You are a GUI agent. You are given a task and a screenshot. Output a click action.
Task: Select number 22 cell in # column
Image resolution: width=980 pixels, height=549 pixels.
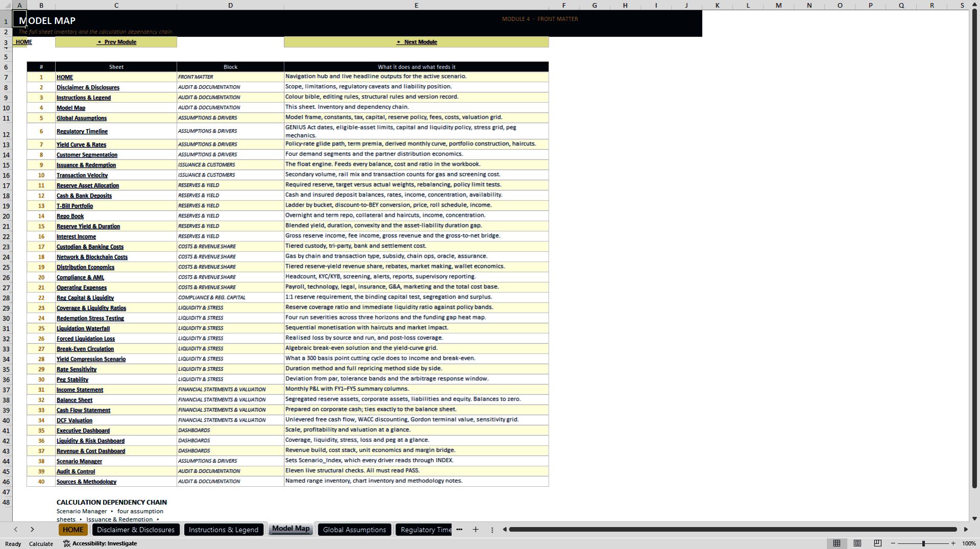(41, 297)
